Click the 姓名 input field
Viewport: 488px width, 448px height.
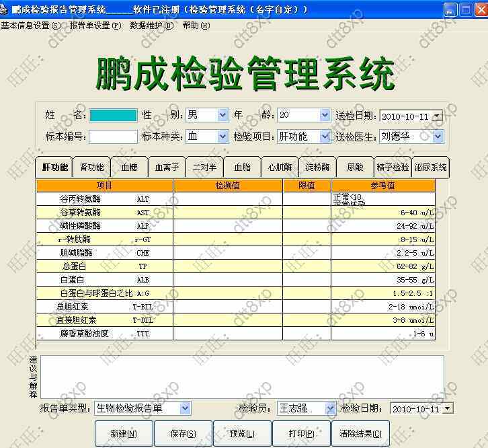(x=113, y=115)
